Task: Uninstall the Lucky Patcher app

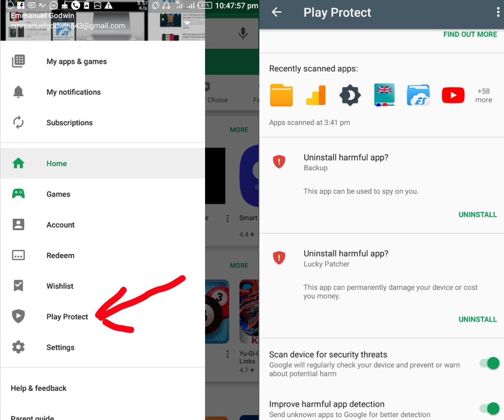Action: [478, 319]
